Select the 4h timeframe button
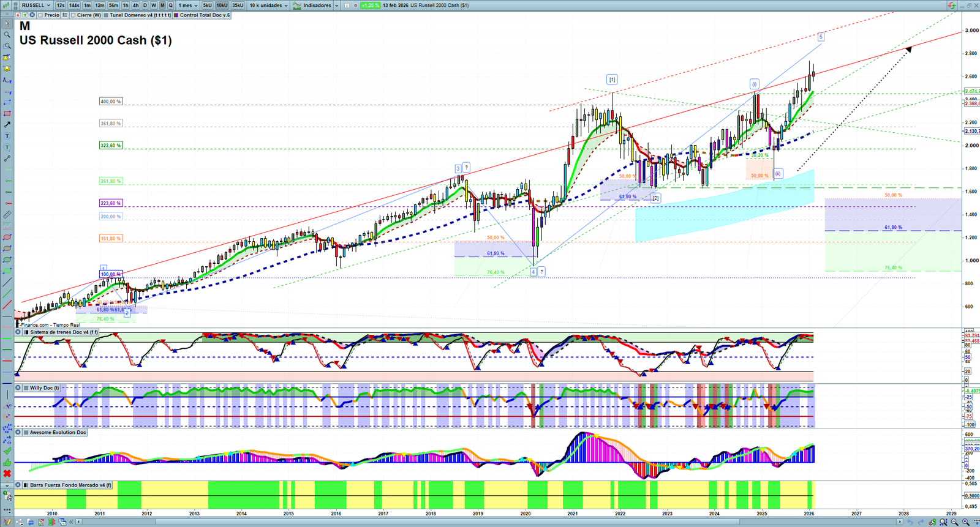 click(136, 6)
